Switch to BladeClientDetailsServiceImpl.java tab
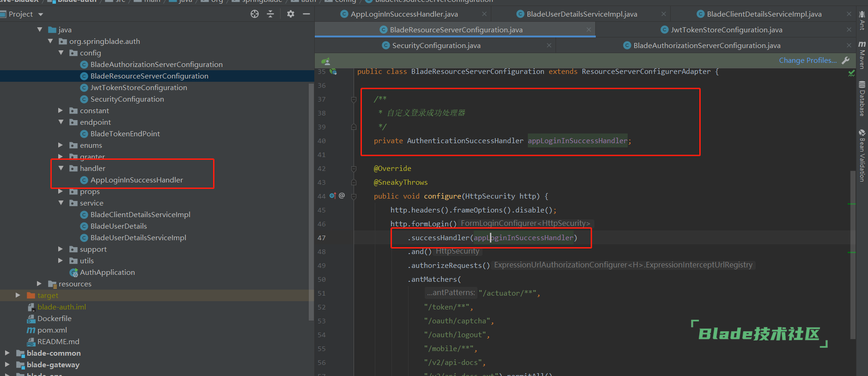Viewport: 868px width, 376px height. coord(764,14)
